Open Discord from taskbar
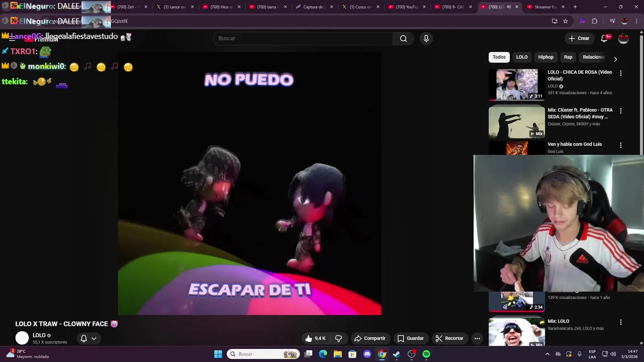 click(x=367, y=354)
